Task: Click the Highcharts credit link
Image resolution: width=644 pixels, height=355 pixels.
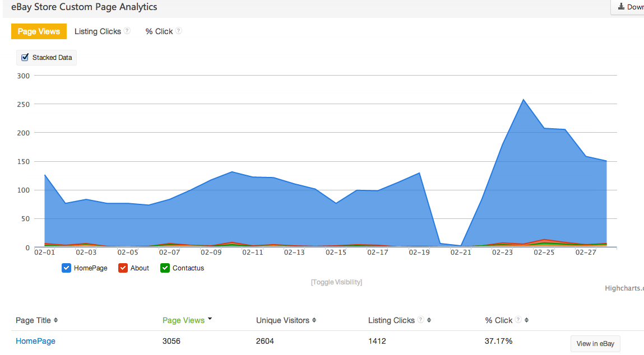Action: coord(624,288)
